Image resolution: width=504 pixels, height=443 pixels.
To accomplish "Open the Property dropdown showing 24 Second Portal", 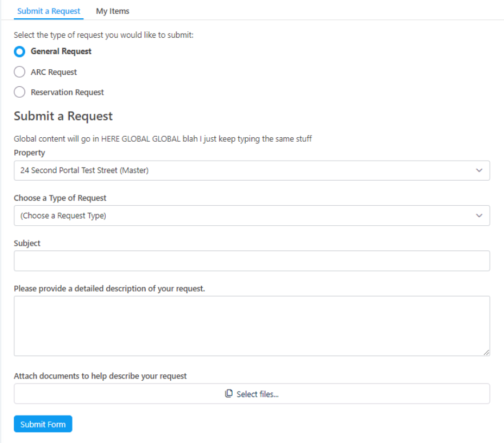I will point(251,170).
